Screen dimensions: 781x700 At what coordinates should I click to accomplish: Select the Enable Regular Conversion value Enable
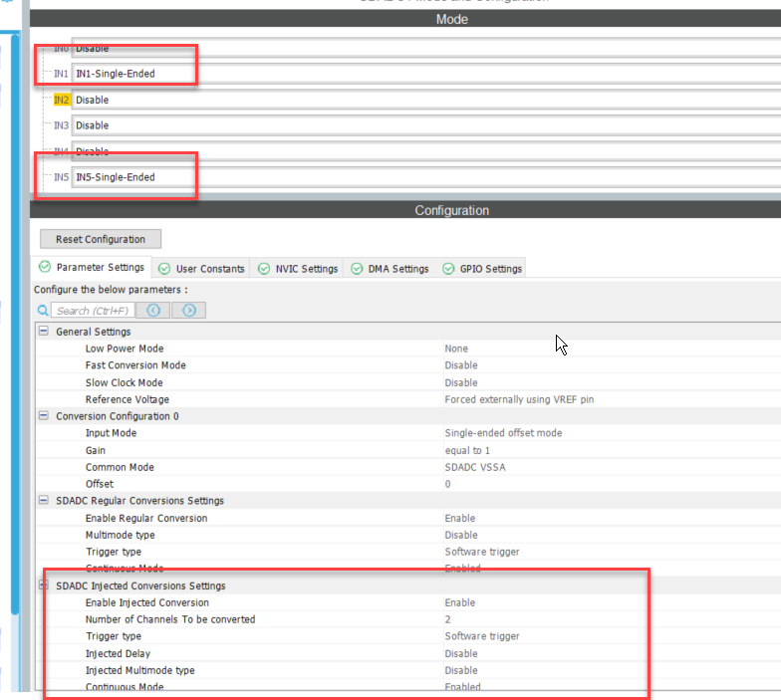pyautogui.click(x=460, y=518)
